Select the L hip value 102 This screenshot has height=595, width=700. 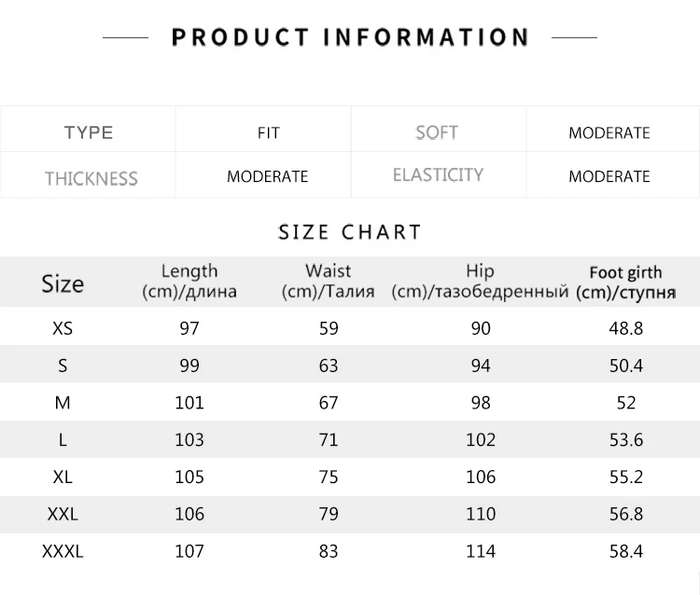click(481, 440)
